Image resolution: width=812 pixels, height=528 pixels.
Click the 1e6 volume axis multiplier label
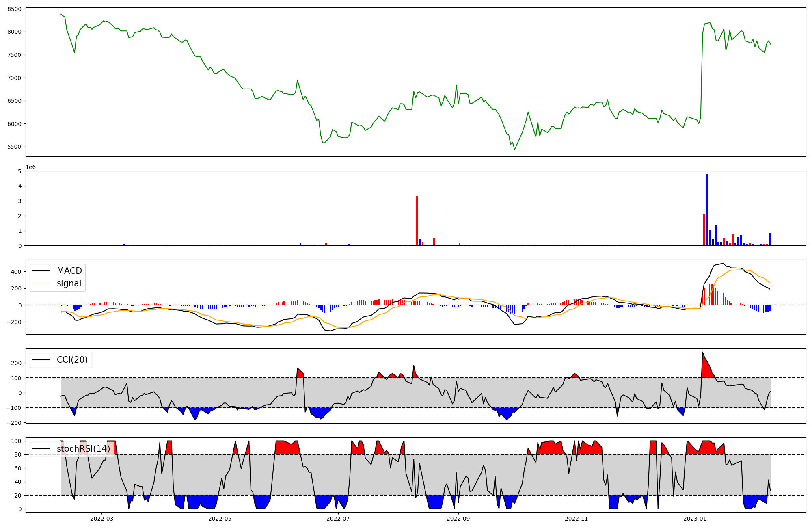(30, 167)
